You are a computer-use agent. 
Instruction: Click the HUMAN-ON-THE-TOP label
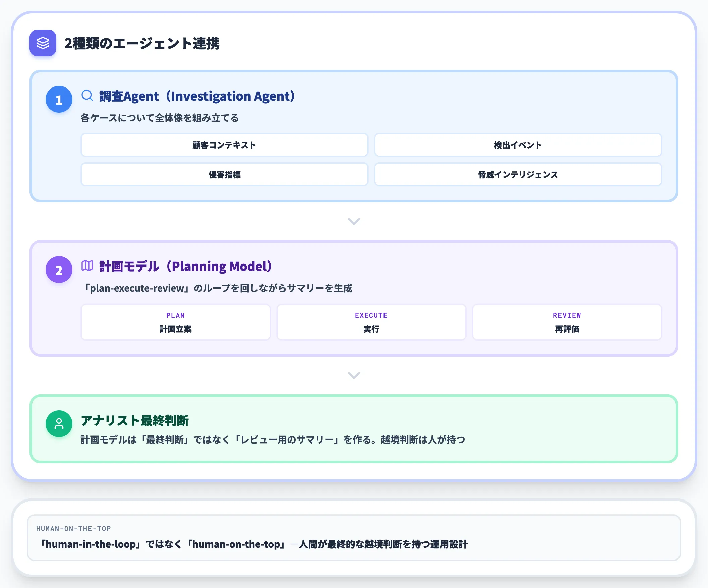[x=73, y=529]
